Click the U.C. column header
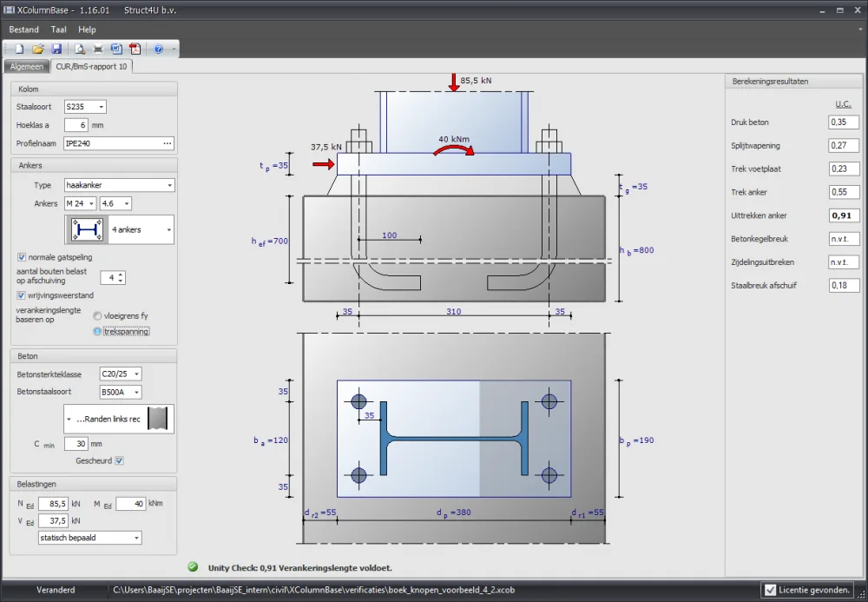Screen dimensions: 868x602 point(843,103)
